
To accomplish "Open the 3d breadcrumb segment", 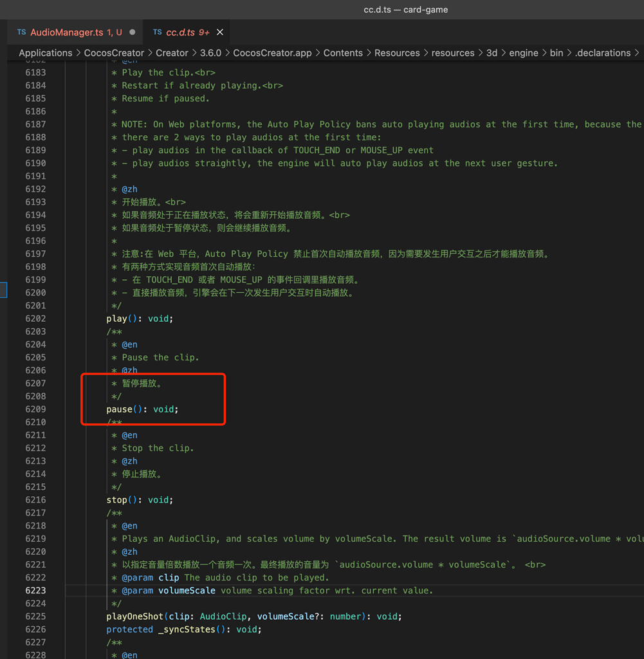I will pyautogui.click(x=492, y=53).
